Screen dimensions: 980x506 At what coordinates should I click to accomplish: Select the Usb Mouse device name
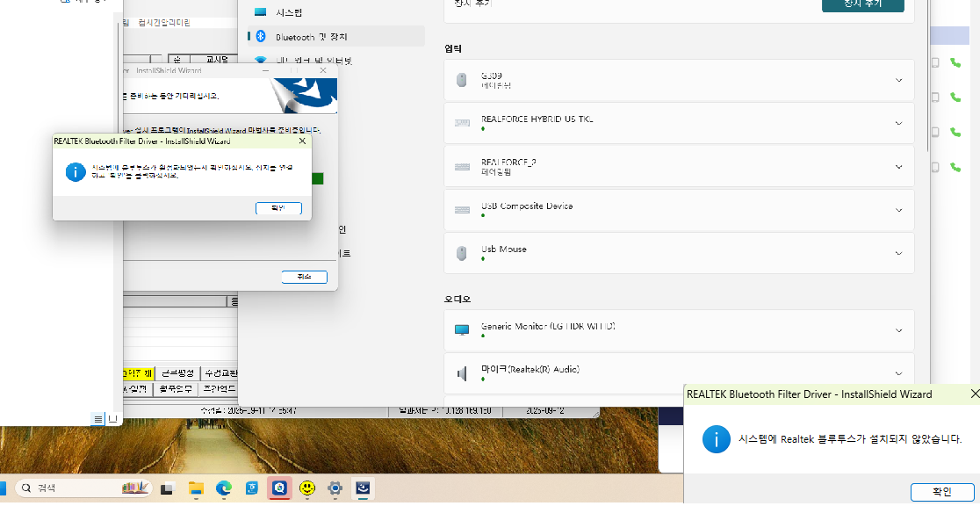(504, 249)
